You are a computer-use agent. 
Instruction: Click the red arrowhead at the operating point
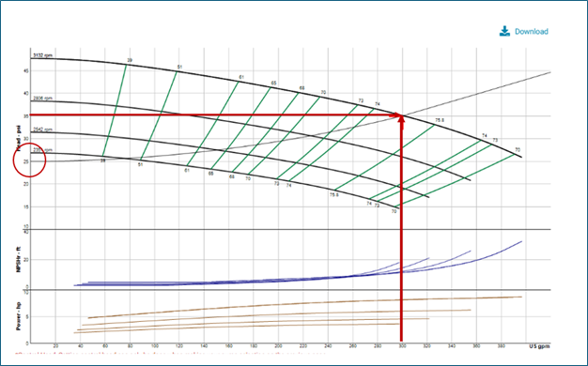pos(401,118)
